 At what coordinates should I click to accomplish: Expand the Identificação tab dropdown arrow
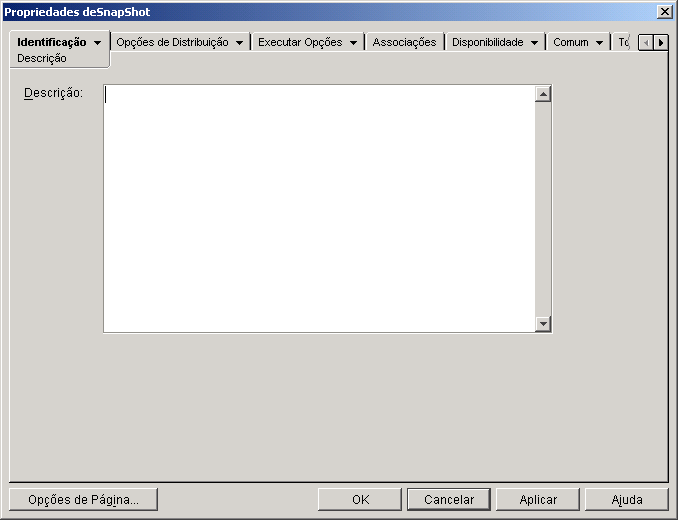coord(98,43)
